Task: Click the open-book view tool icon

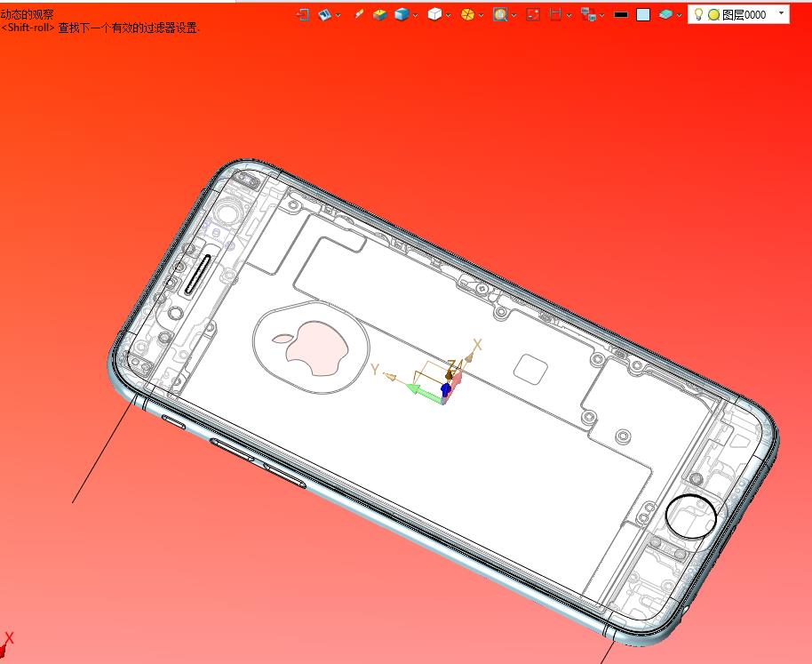Action: point(324,14)
